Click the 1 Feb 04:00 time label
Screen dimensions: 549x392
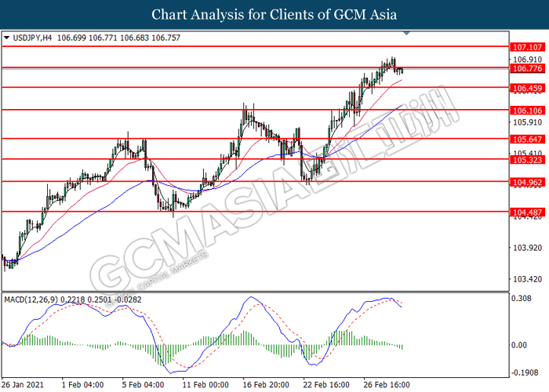coord(82,385)
